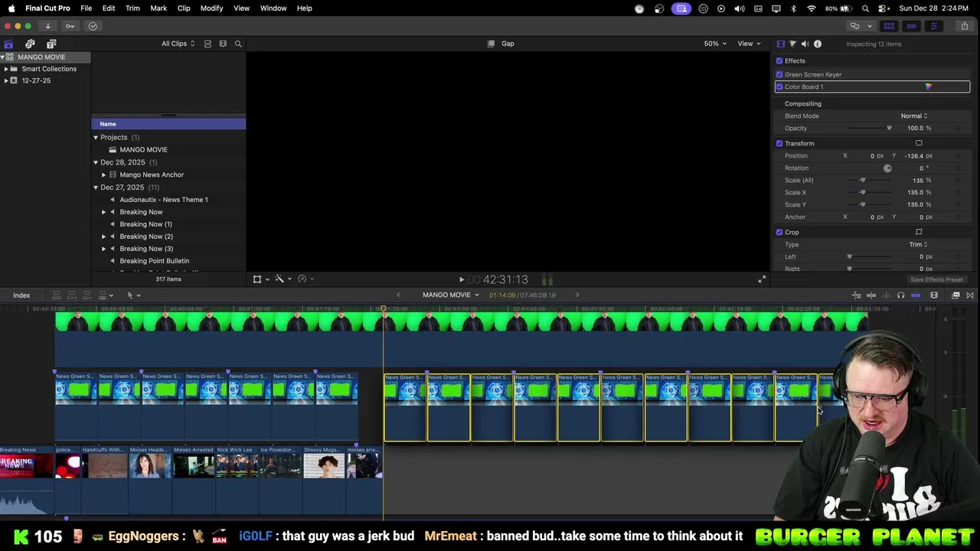
Task: Click the Import Media arrow button
Action: tap(47, 26)
